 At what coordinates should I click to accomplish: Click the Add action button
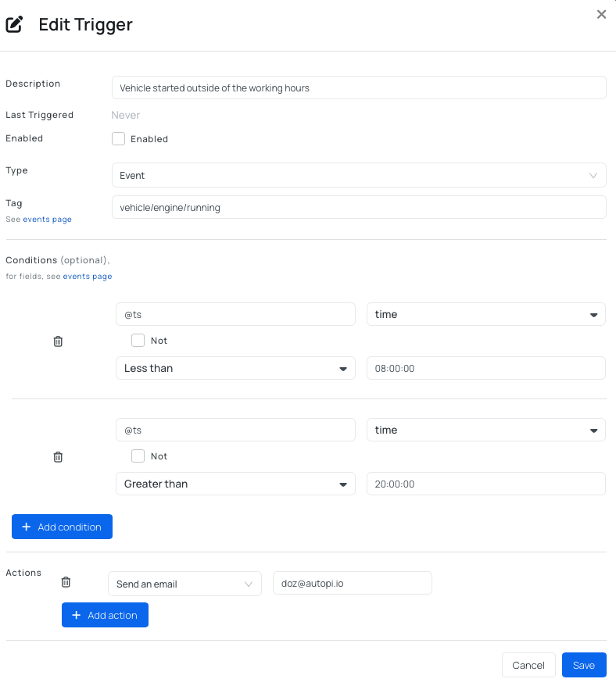point(105,615)
